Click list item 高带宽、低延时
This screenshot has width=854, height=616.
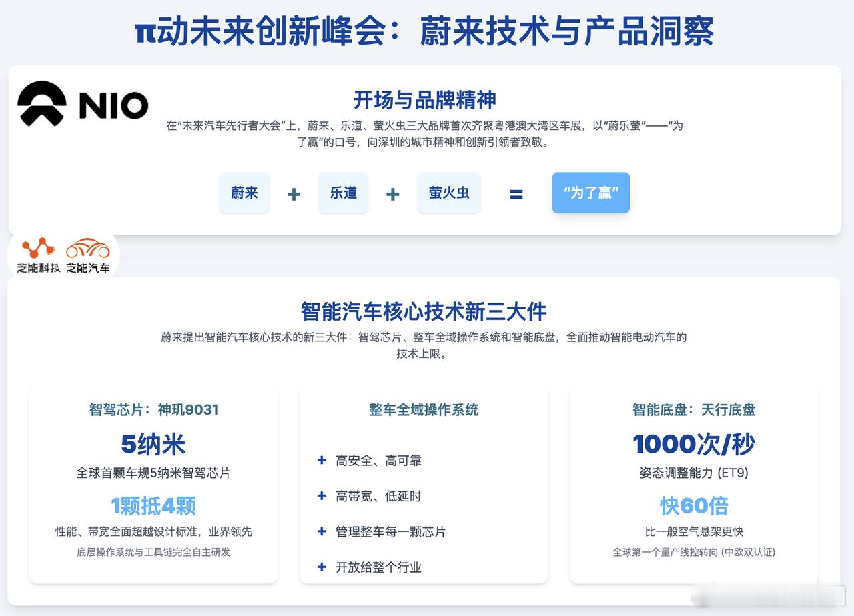click(378, 496)
